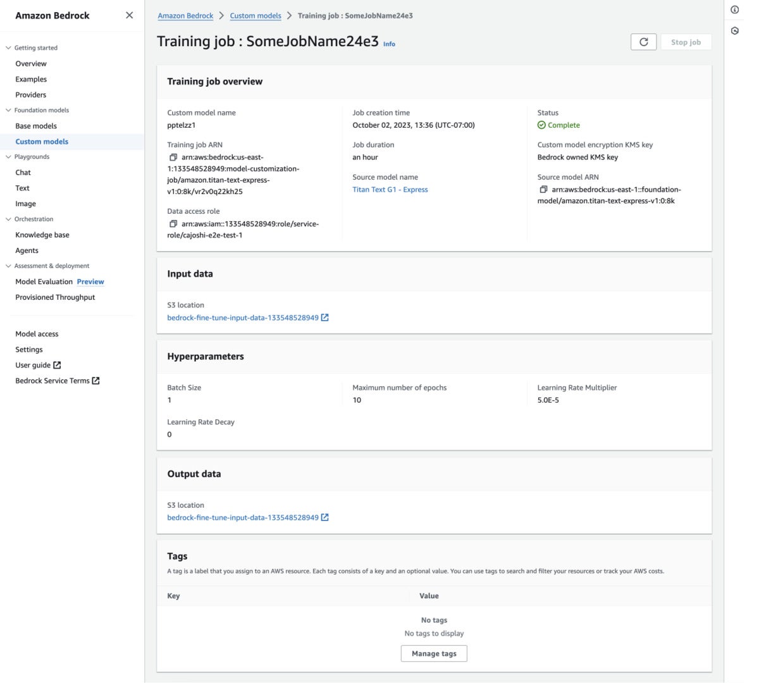Screen dimensions: 759x700
Task: Click the Maximum number of epochs value 10
Action: click(357, 400)
